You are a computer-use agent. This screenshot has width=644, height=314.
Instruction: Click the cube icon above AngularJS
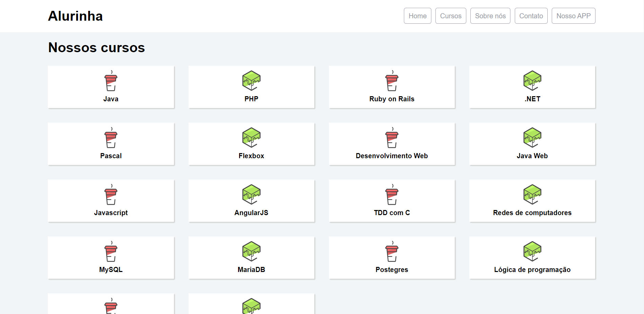[251, 194]
